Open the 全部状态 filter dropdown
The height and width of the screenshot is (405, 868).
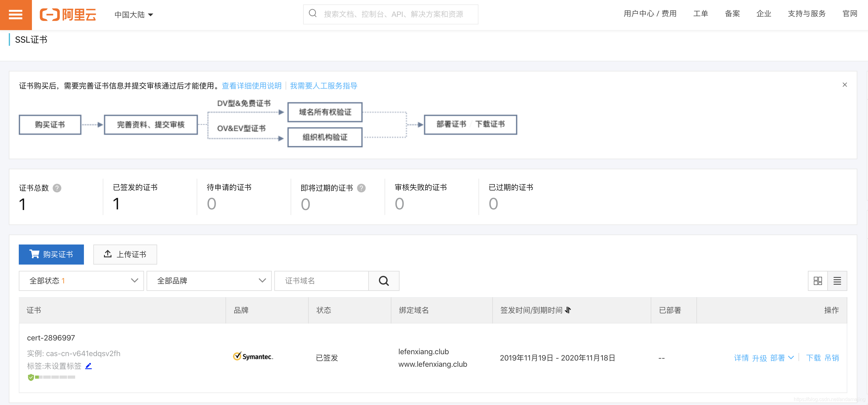click(x=81, y=281)
